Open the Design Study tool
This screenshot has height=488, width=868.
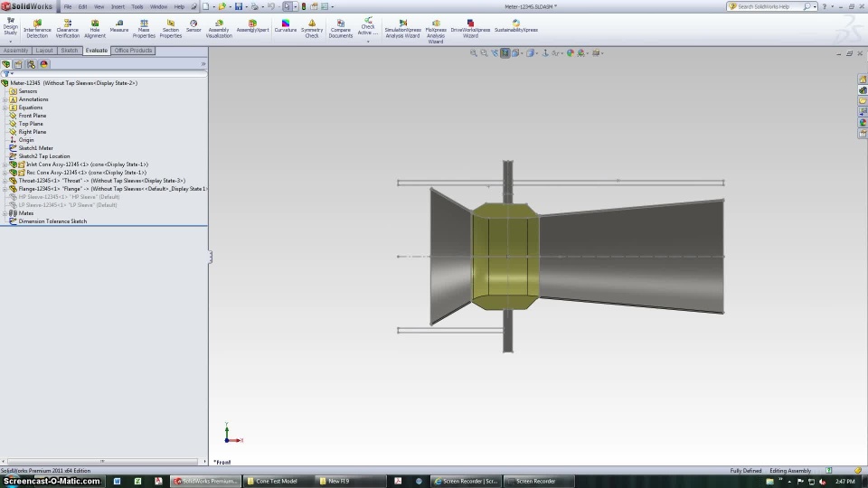coord(11,26)
